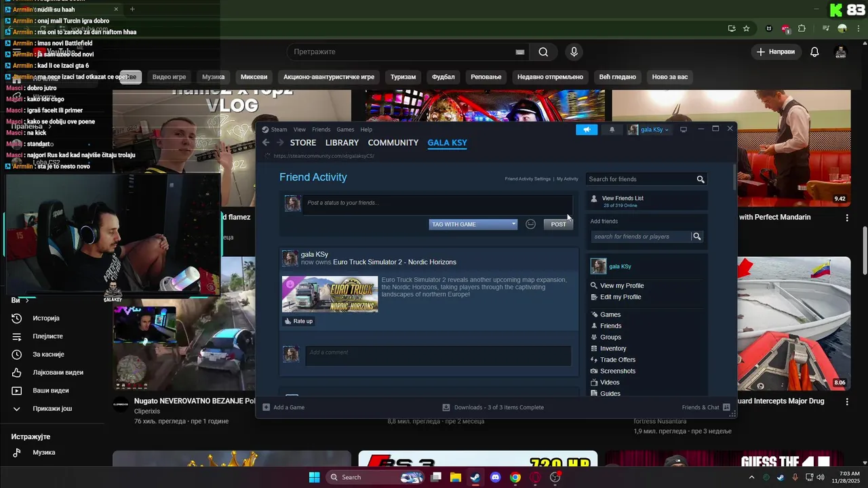Switch to COMMUNITY tab in Steam

point(393,142)
